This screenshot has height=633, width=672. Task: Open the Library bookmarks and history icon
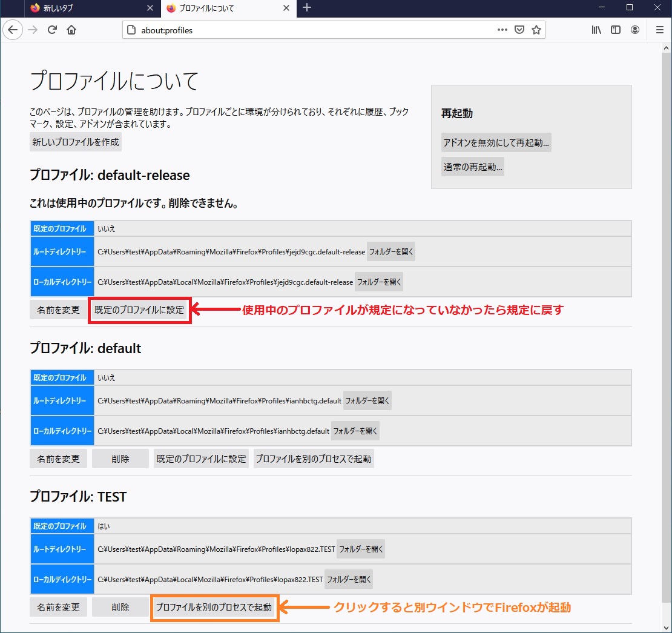596,30
